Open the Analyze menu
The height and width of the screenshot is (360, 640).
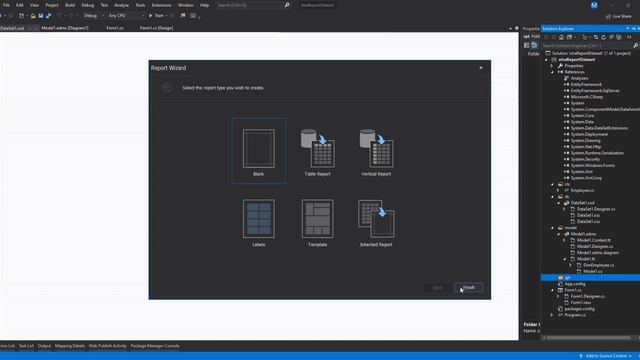122,5
